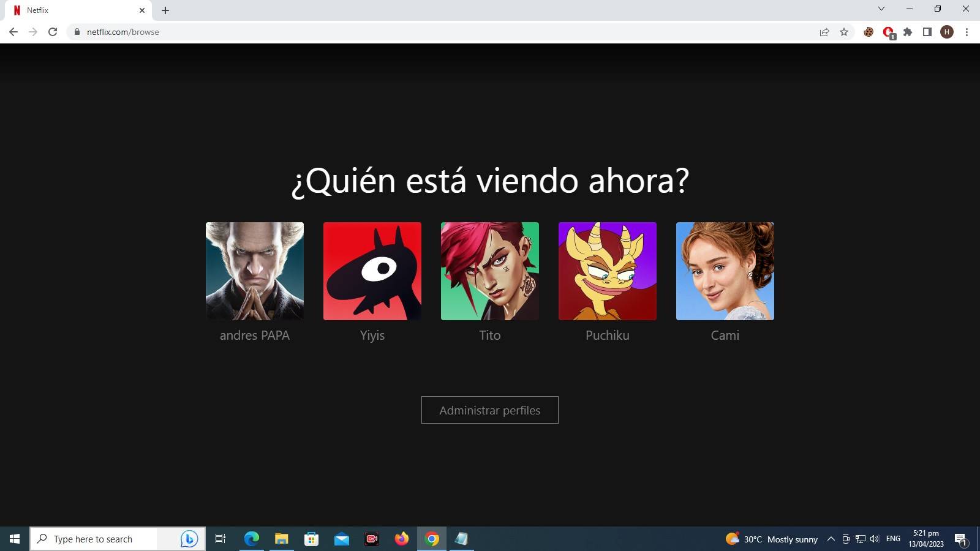Share this page from the address bar
This screenshot has width=980, height=551.
tap(824, 32)
